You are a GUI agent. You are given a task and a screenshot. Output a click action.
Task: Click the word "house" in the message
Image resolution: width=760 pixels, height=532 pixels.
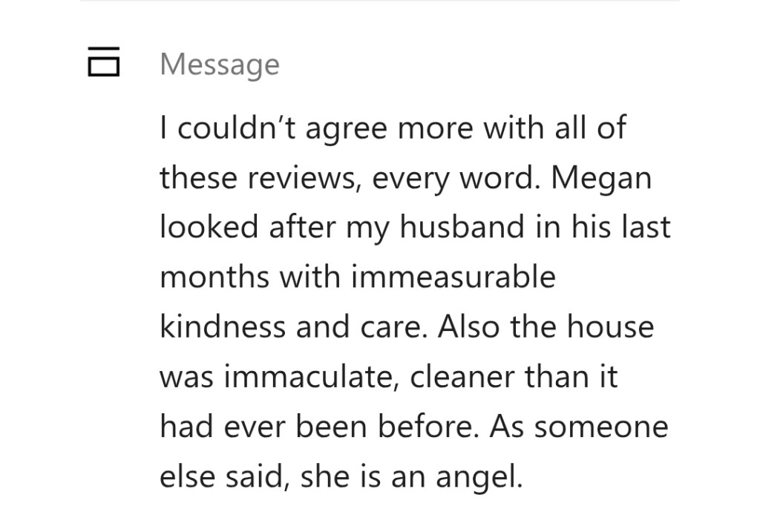click(615, 327)
